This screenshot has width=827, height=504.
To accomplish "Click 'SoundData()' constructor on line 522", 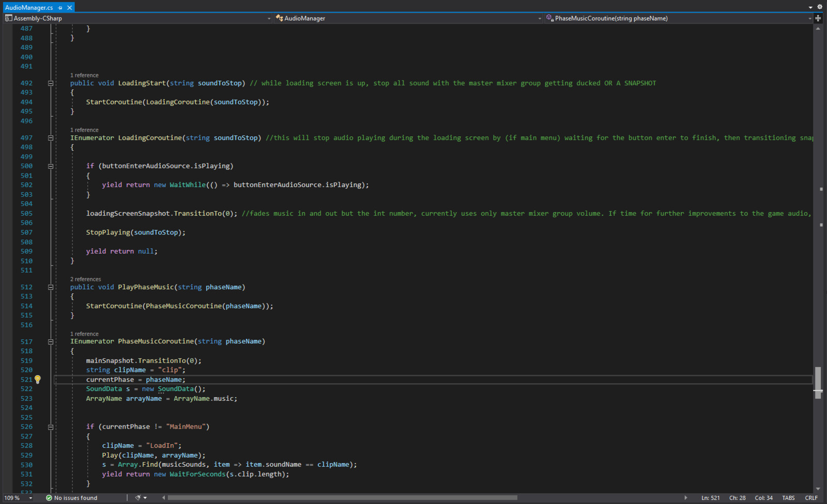I will pyautogui.click(x=181, y=389).
